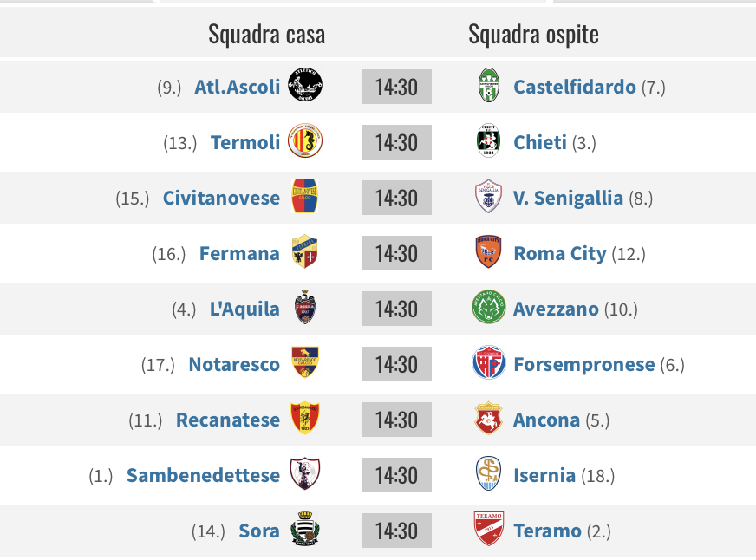This screenshot has height=560, width=756.
Task: Click the Notaresco team name
Action: [234, 364]
